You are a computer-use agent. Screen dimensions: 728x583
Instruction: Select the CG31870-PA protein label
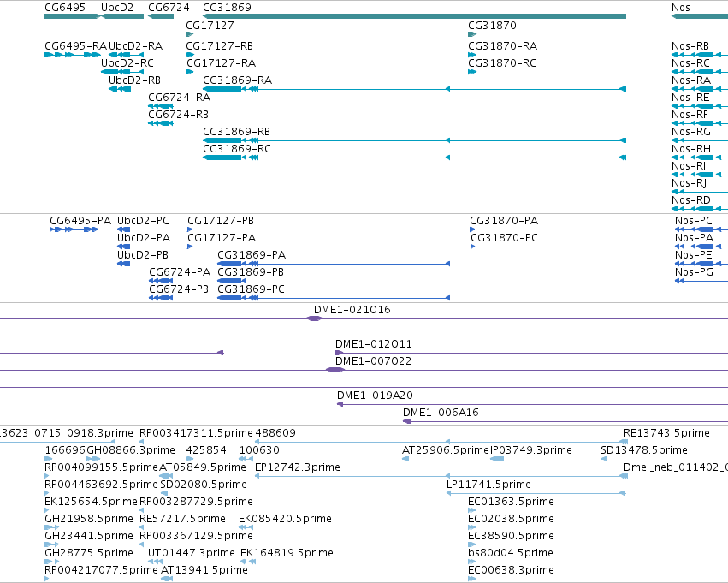pos(504,221)
